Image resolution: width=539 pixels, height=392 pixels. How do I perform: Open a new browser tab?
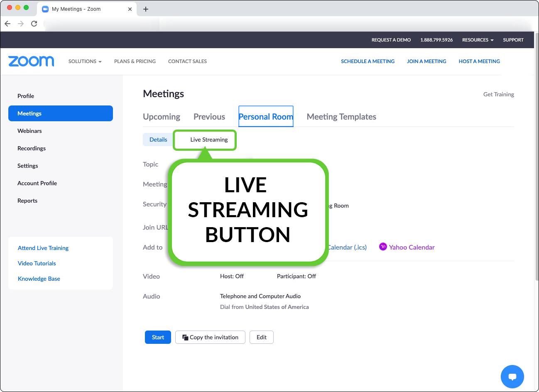pyautogui.click(x=146, y=9)
